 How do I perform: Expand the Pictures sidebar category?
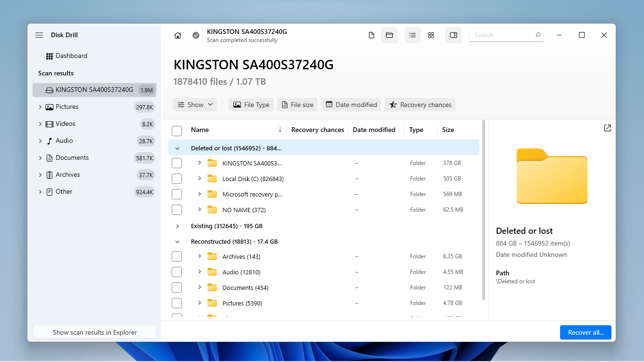click(x=40, y=107)
